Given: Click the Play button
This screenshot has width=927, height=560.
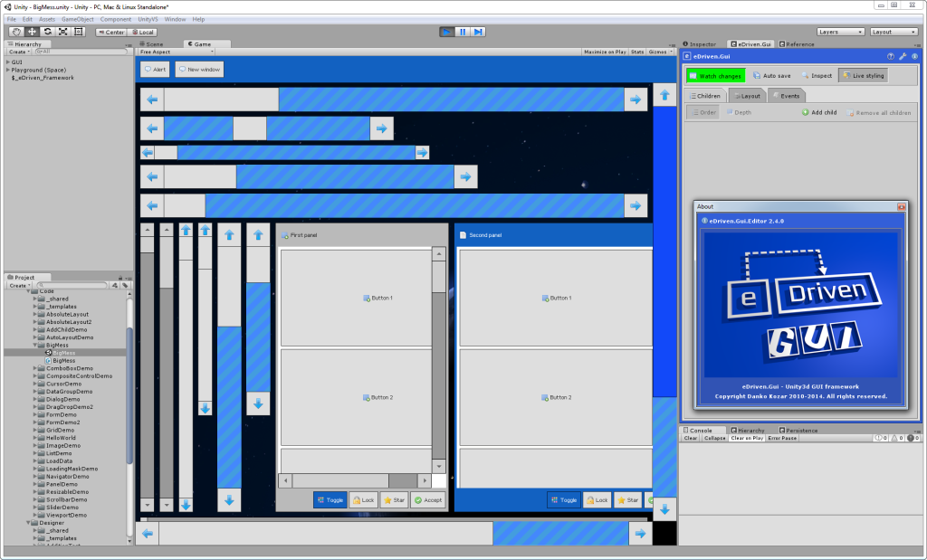Looking at the screenshot, I should [x=447, y=32].
